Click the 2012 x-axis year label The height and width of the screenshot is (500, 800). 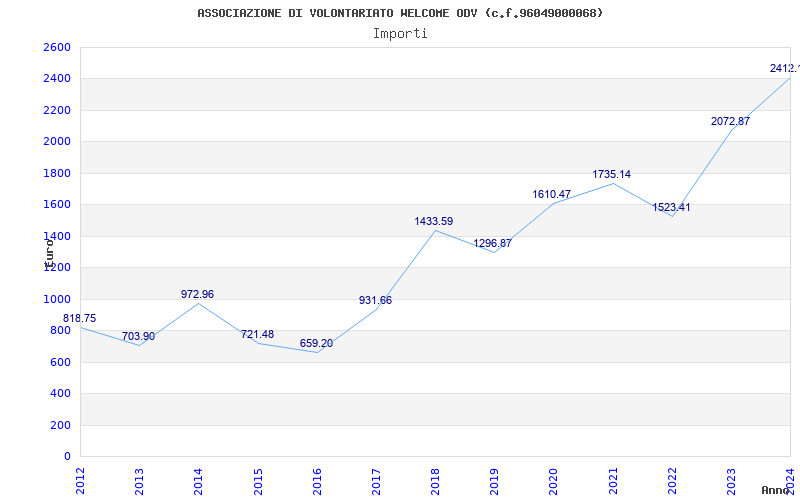(x=80, y=481)
